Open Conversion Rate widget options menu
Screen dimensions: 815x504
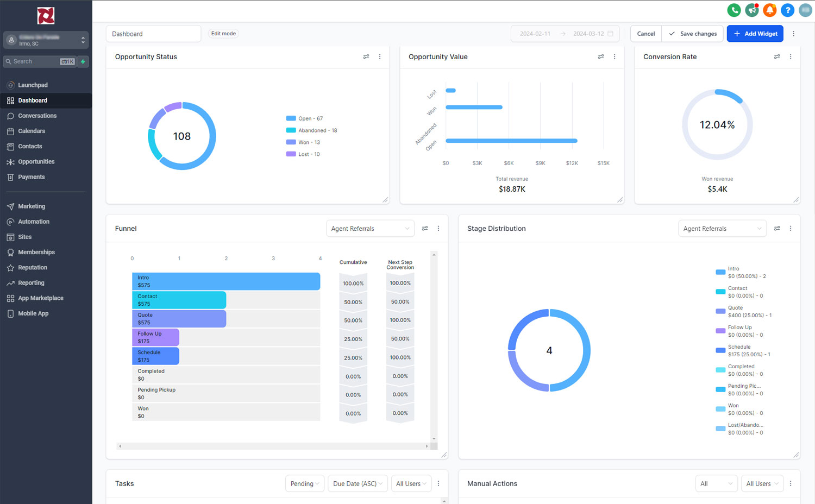click(791, 56)
